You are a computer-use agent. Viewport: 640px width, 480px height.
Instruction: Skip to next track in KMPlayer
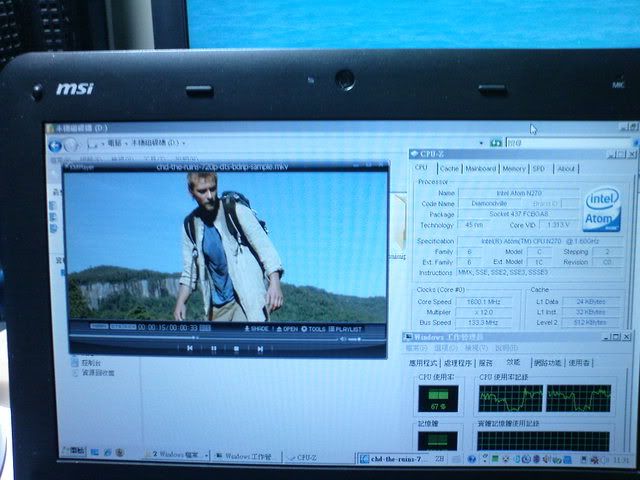[x=260, y=349]
